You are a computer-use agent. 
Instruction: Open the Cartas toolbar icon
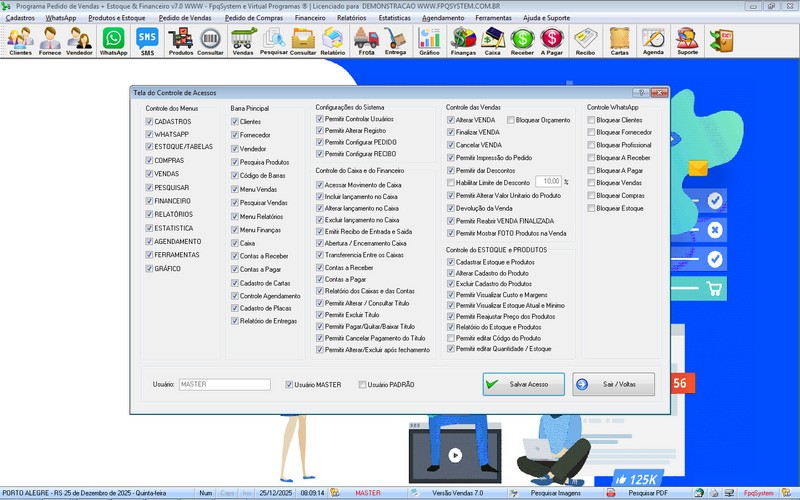[x=619, y=41]
